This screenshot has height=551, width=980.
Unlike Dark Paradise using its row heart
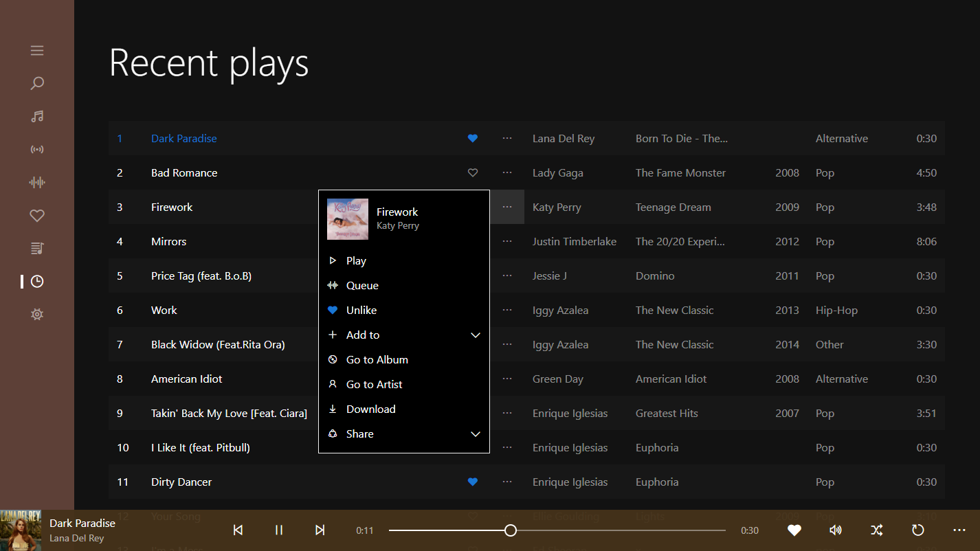tap(473, 138)
